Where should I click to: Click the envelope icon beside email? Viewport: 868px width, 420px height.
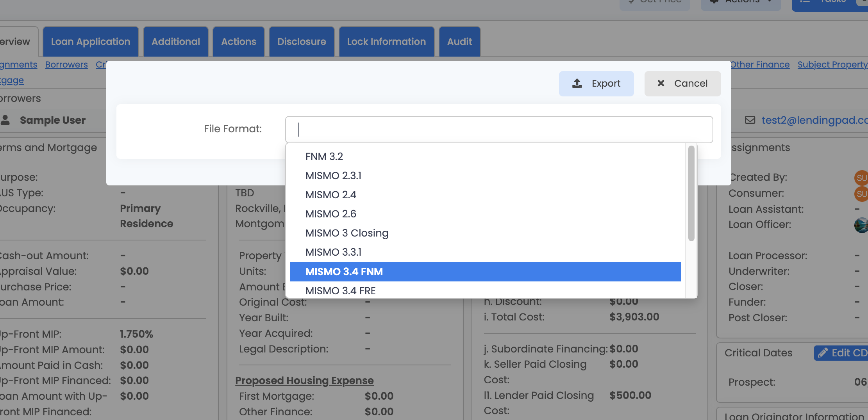pos(750,120)
